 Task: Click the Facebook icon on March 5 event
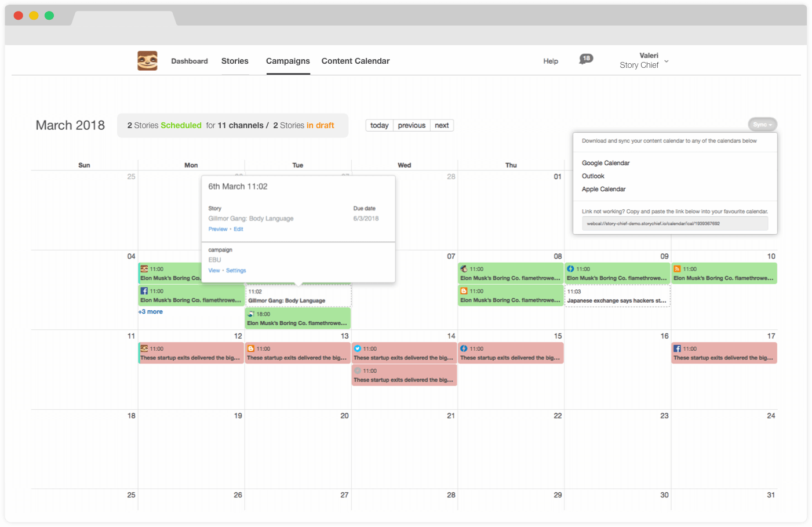145,290
